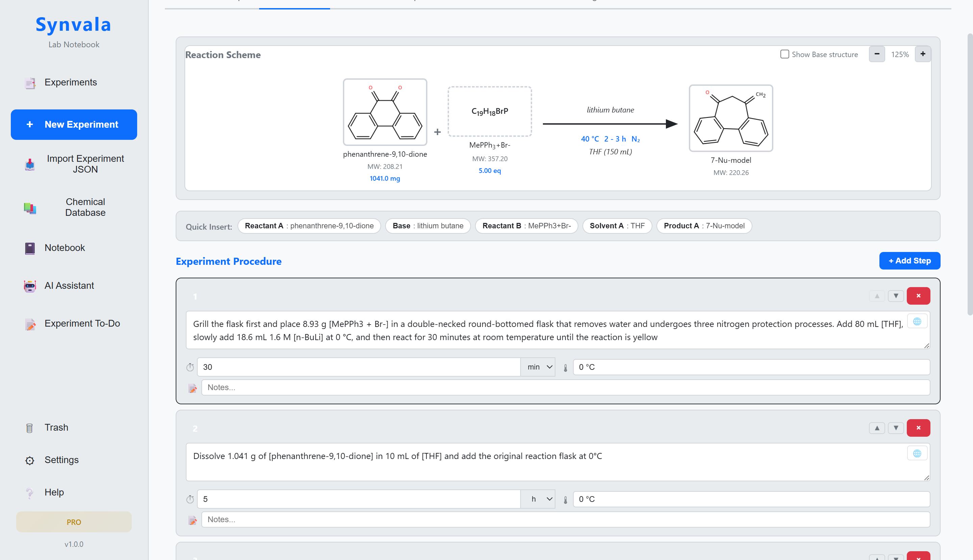Click the translate globe icon in step 2
This screenshot has height=560, width=973.
click(917, 454)
